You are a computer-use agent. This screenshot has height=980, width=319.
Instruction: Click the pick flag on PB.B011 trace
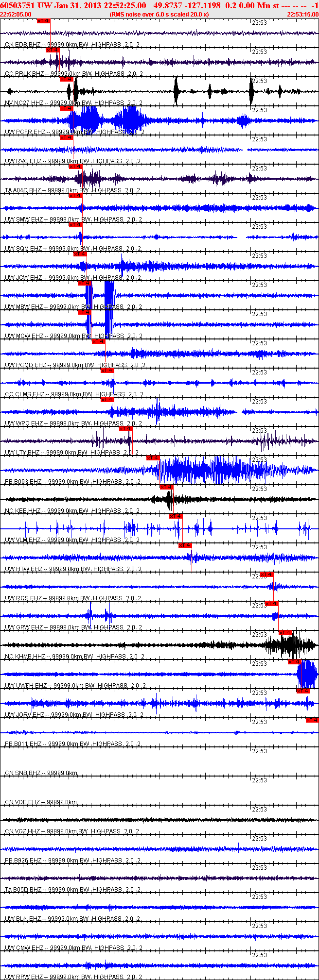312,720
